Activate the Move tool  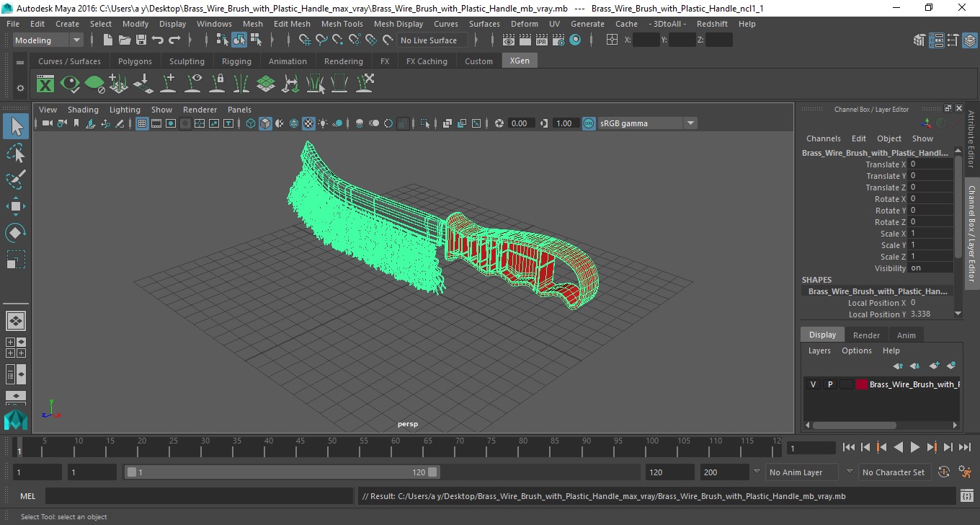pos(16,206)
